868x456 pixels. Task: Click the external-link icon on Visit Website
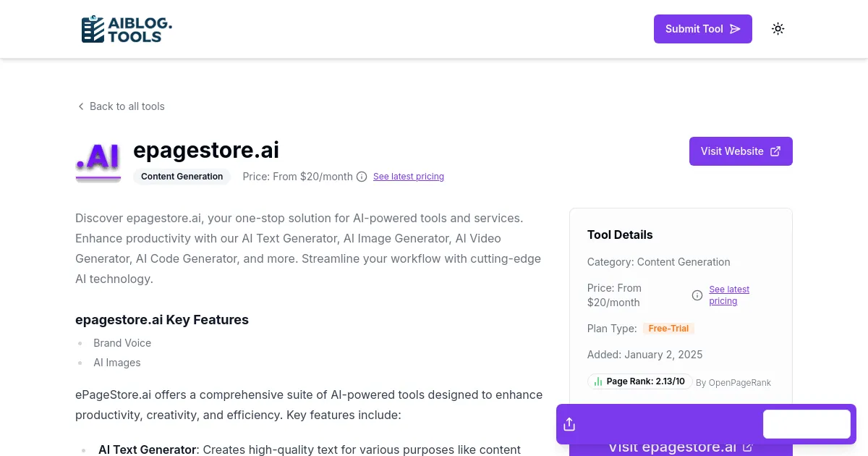click(x=775, y=151)
